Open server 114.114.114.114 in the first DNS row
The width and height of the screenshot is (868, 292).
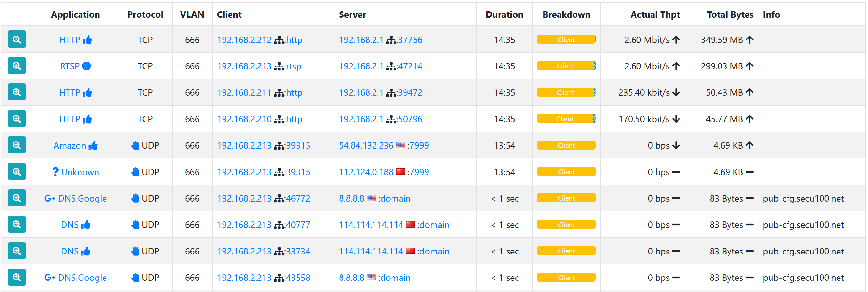click(371, 225)
